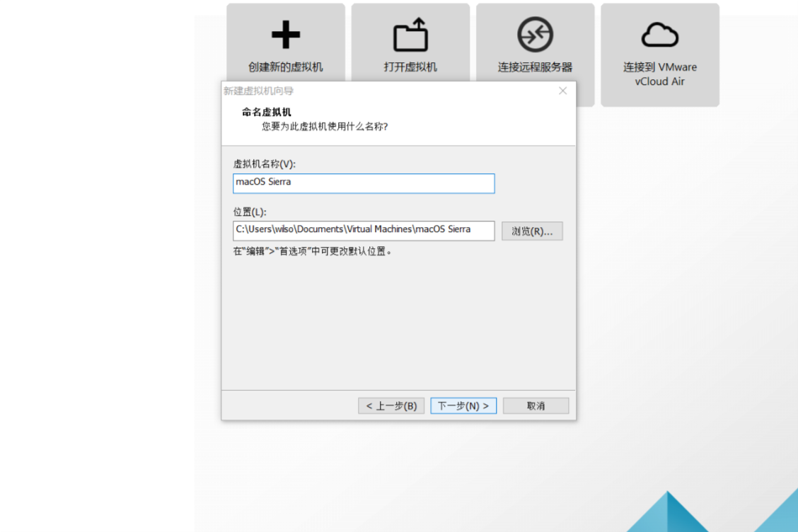The image size is (798, 532).
Task: Cancel the wizard with 取消 button
Action: point(536,406)
